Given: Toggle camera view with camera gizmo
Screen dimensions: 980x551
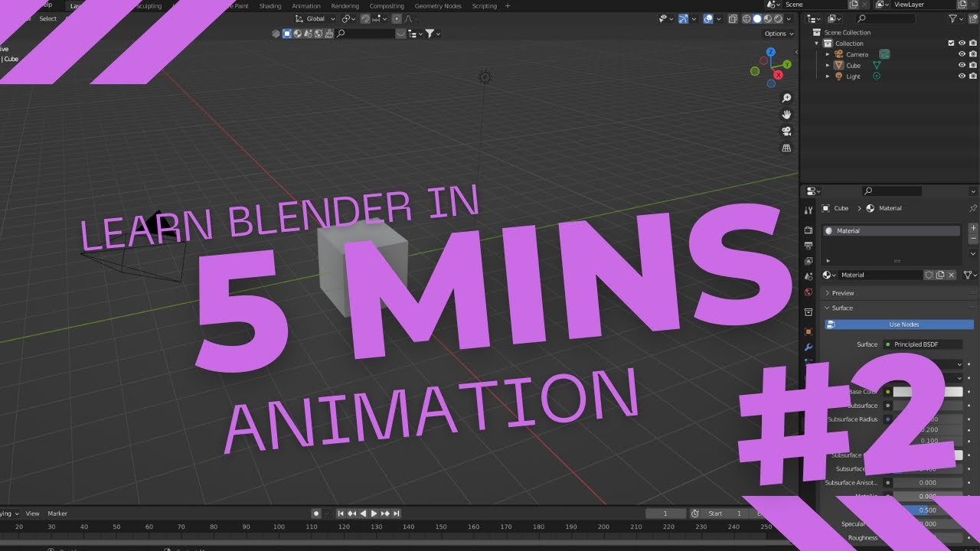Looking at the screenshot, I should [x=786, y=132].
